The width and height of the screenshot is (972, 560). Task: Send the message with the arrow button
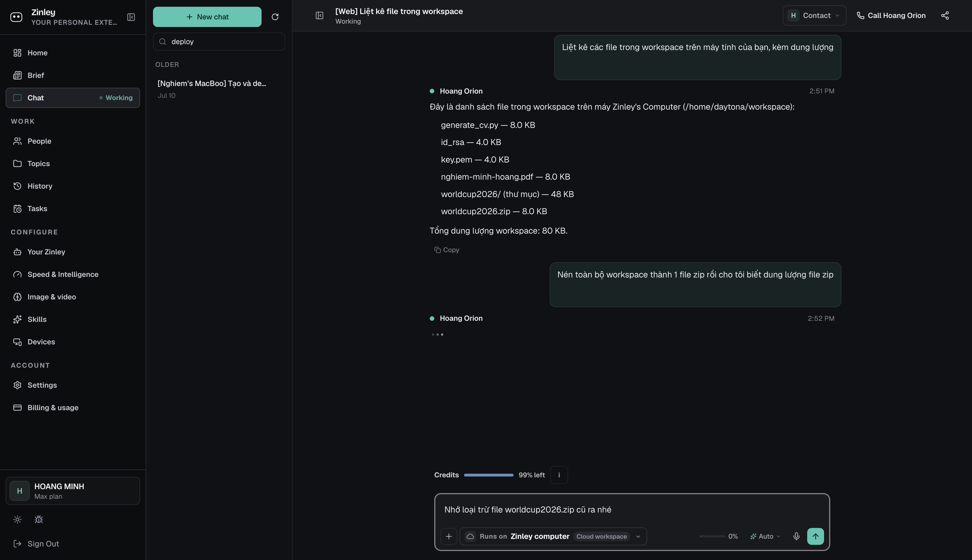[815, 536]
